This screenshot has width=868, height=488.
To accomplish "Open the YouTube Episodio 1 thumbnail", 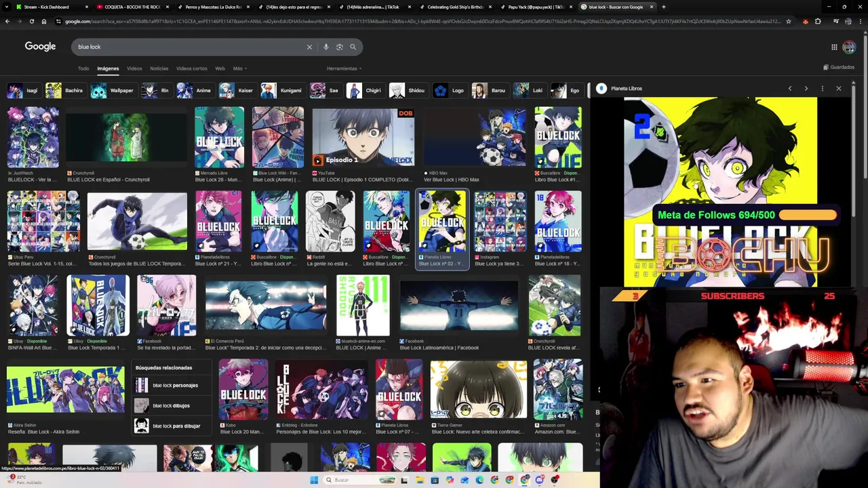I will coord(363,138).
